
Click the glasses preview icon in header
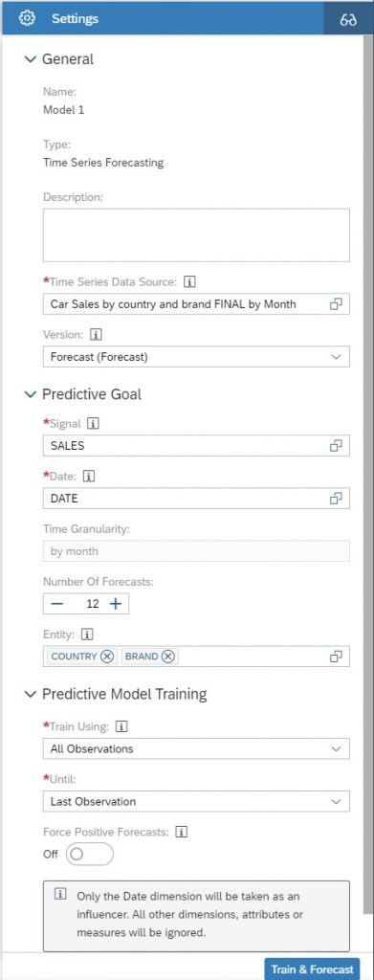(x=348, y=19)
